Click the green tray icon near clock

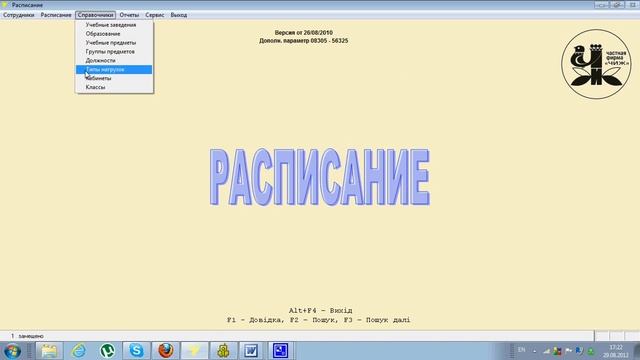[x=591, y=351]
